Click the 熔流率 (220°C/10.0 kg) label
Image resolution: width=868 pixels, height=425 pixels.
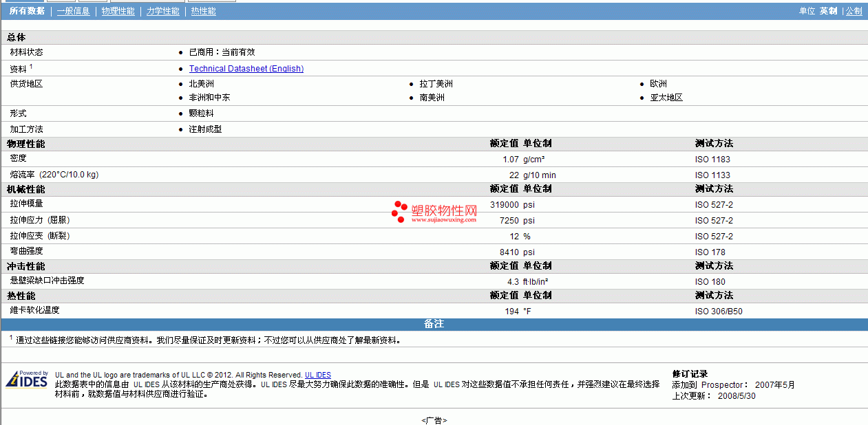point(54,175)
